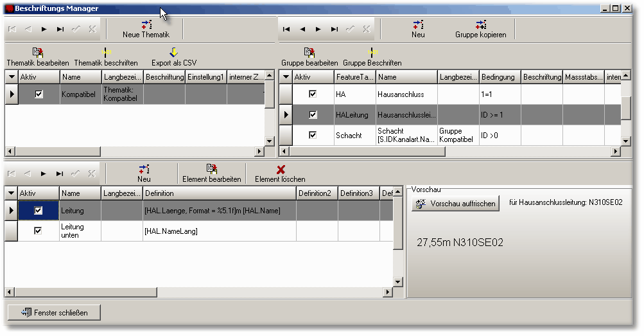Image resolution: width=644 pixels, height=336 pixels.
Task: Jump to last record in Thematik navigator
Action: pyautogui.click(x=60, y=29)
